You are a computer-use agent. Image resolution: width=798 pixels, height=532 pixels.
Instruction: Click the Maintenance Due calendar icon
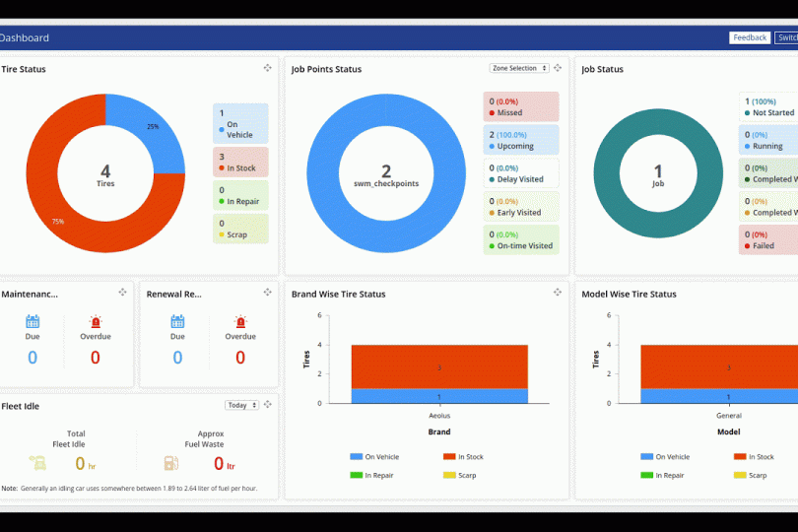(x=33, y=321)
